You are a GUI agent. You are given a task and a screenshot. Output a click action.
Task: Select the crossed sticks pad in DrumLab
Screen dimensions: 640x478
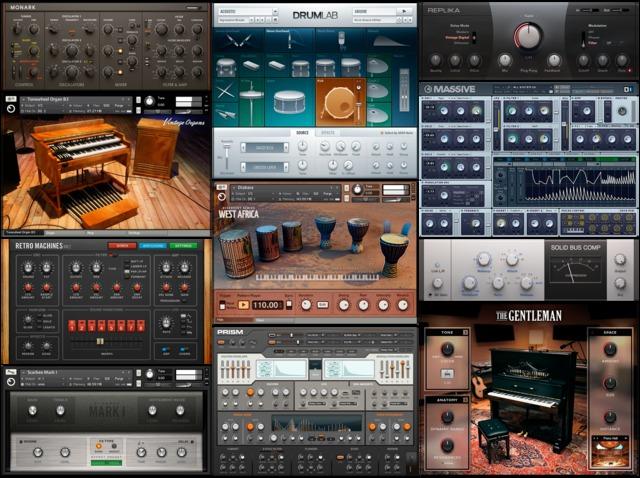pyautogui.click(x=226, y=91)
